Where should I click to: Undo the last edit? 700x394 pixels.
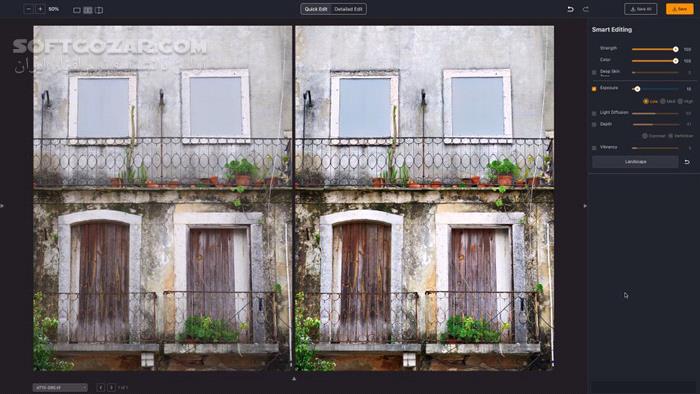[570, 9]
